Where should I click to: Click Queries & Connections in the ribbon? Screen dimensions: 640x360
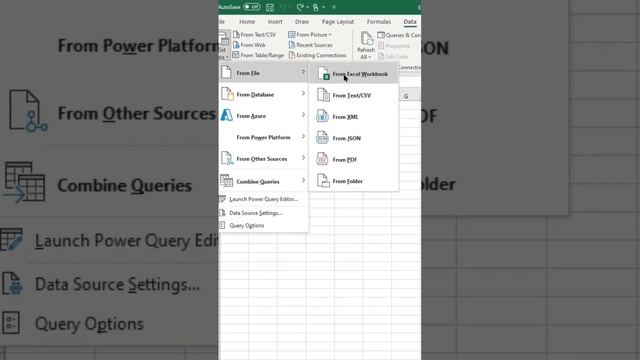click(399, 35)
